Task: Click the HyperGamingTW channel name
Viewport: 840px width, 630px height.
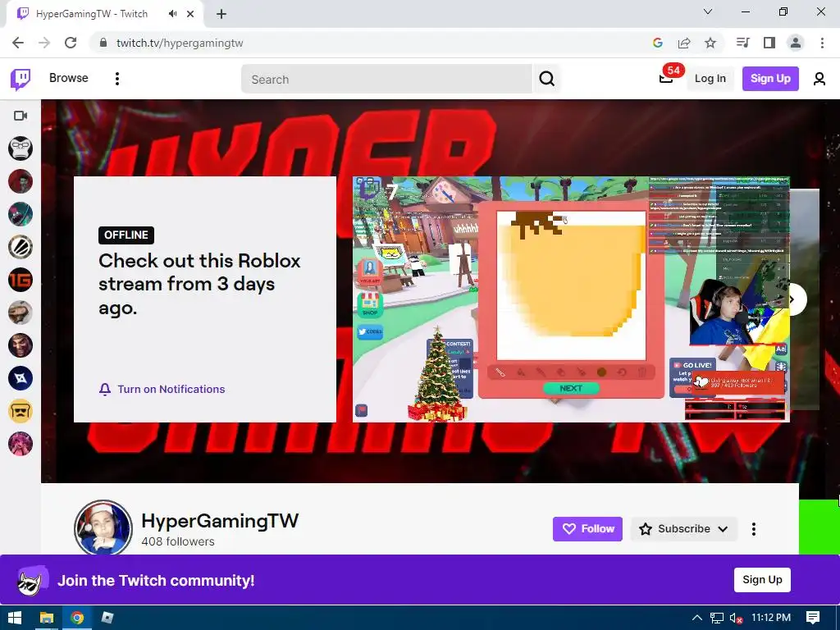Action: coord(220,521)
